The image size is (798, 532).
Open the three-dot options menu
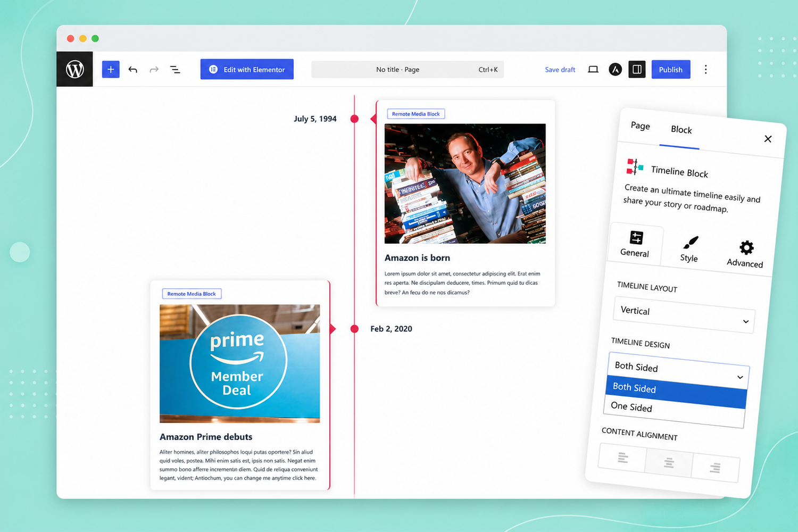click(706, 69)
